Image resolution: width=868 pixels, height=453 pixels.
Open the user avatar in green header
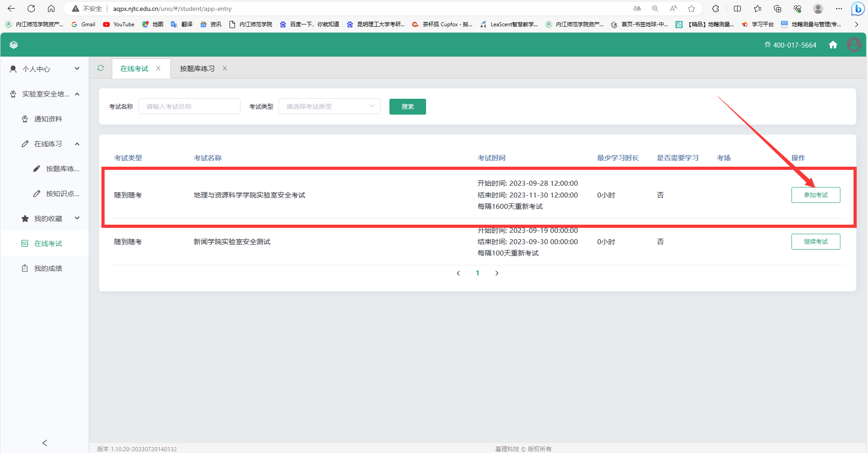pos(854,45)
